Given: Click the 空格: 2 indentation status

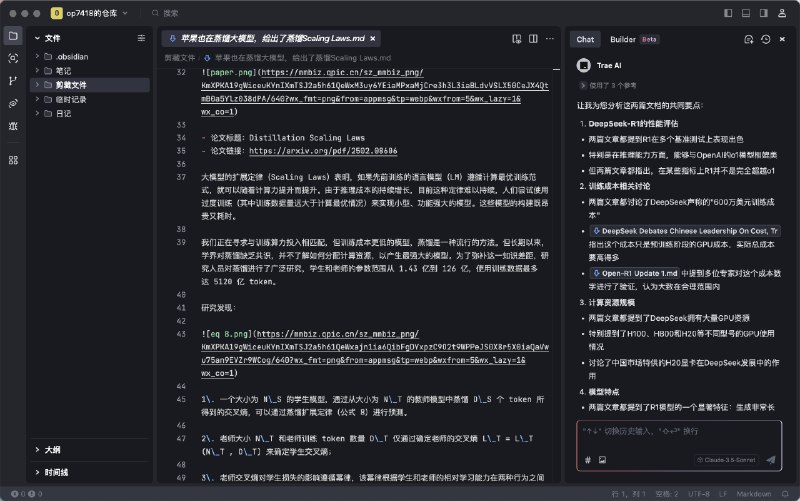Looking at the screenshot, I should (667, 494).
